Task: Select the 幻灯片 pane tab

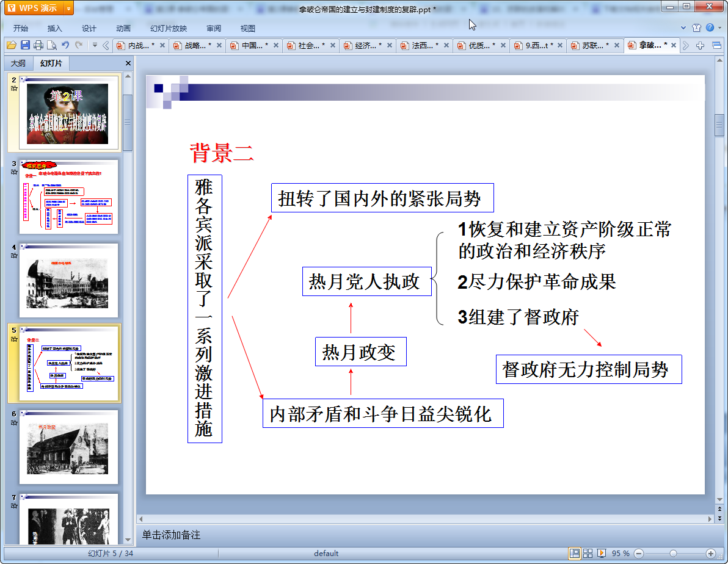Action: click(51, 63)
